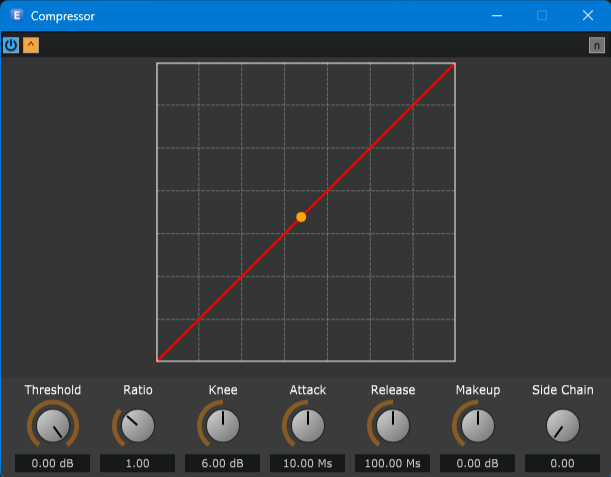The height and width of the screenshot is (477, 611).
Task: Click the orange caret icon in toolbar
Action: point(31,45)
